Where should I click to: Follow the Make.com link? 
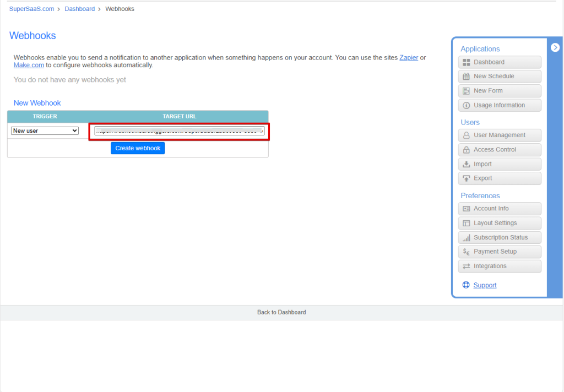29,65
